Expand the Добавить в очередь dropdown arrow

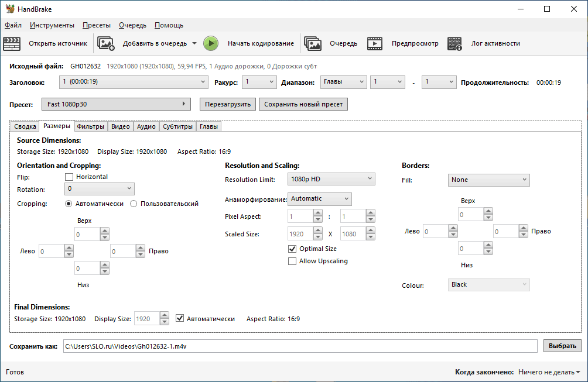[194, 43]
